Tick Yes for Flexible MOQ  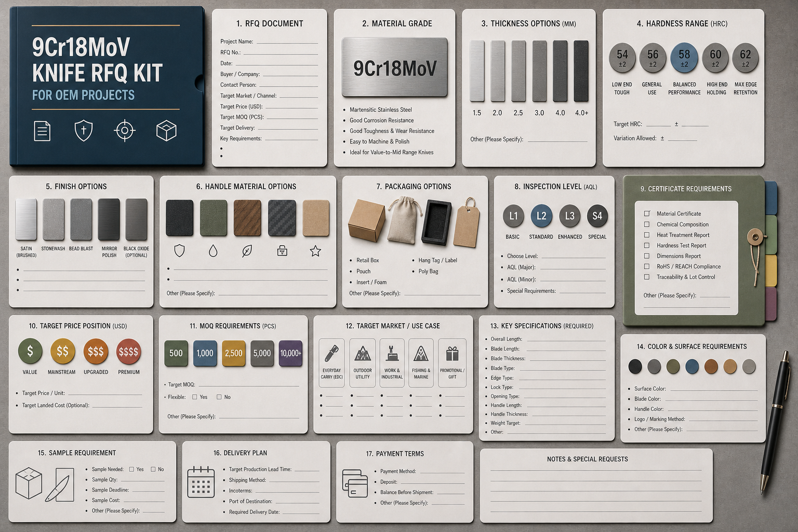pyautogui.click(x=195, y=397)
